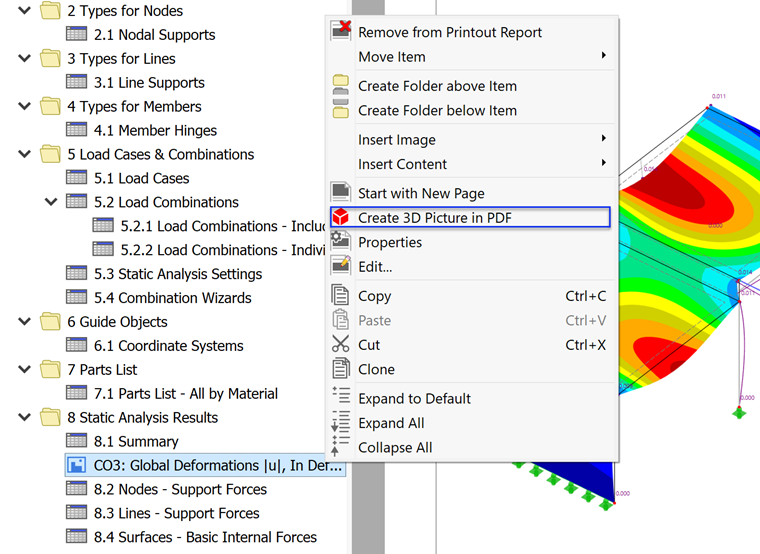The image size is (760, 554).
Task: Collapse the 6 Guide Objects folder
Action: pos(24,321)
